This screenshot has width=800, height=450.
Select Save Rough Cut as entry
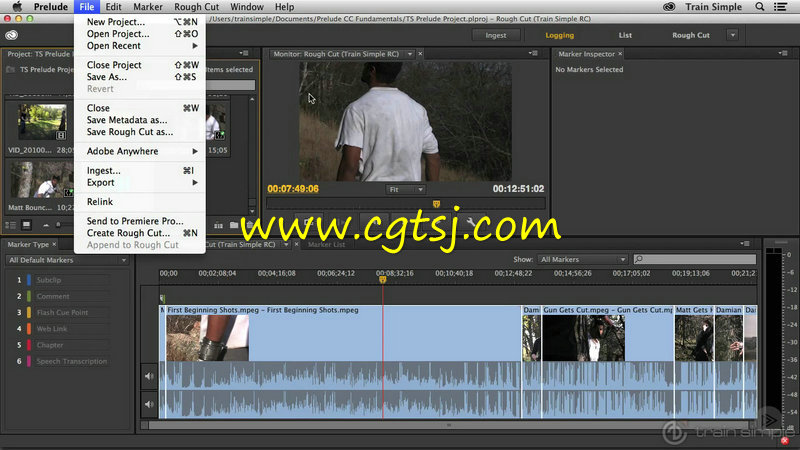pos(140,132)
